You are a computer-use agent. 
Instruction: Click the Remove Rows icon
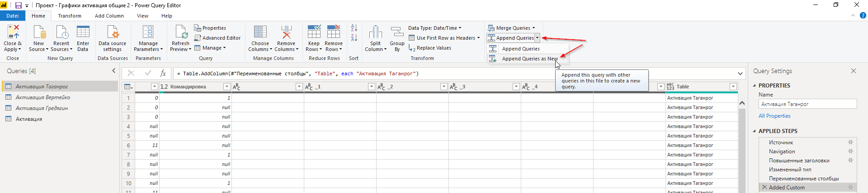(x=334, y=32)
